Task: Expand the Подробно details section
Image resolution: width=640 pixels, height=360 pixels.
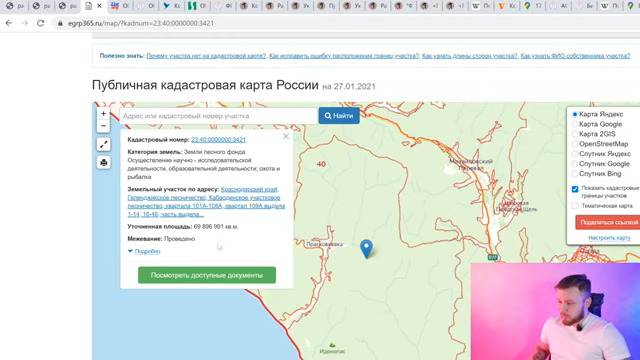Action: [x=147, y=251]
